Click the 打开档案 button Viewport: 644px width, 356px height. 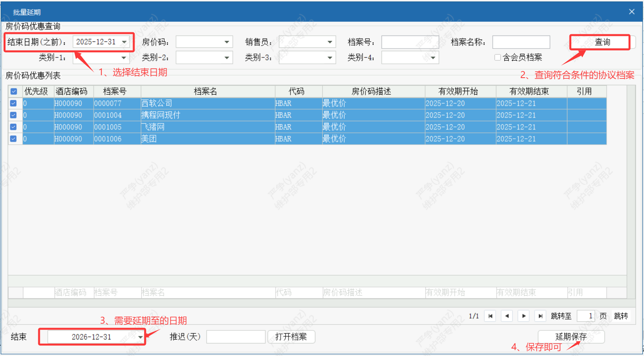(291, 337)
